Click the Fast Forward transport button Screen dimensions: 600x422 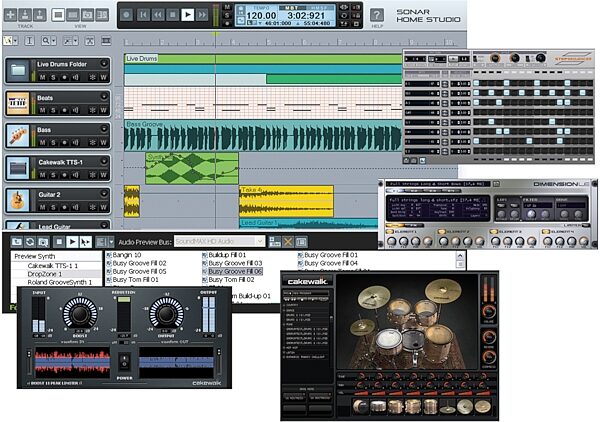(202, 15)
